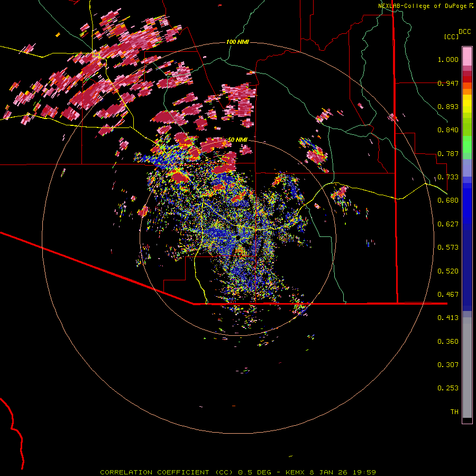Image resolution: width=476 pixels, height=476 pixels.
Task: Click the 0.787 scale value
Action: (448, 153)
